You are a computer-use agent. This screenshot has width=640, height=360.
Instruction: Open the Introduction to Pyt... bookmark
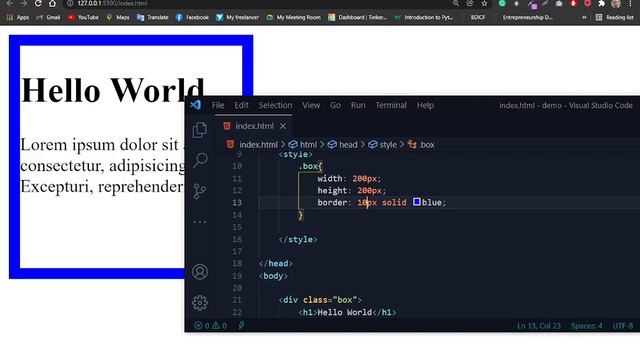coord(424,18)
